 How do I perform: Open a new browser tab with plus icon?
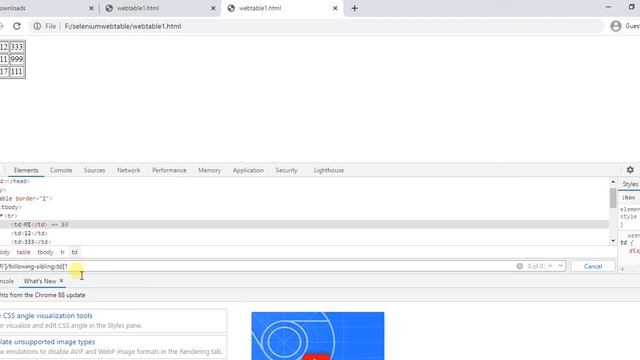tap(354, 8)
